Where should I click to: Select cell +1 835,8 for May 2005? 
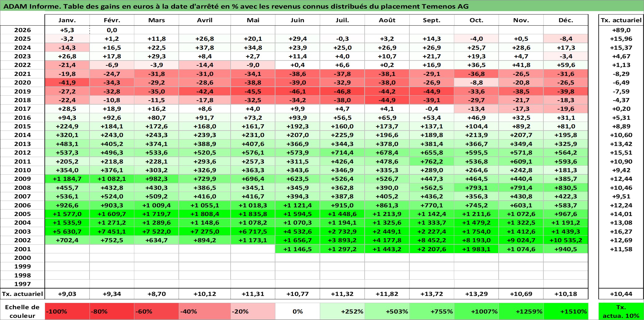pos(253,214)
